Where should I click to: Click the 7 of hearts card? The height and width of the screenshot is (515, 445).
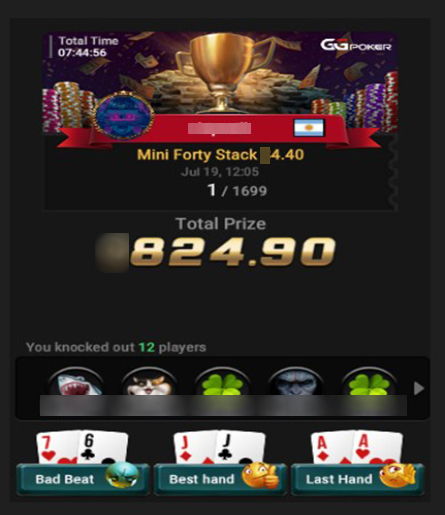57,447
